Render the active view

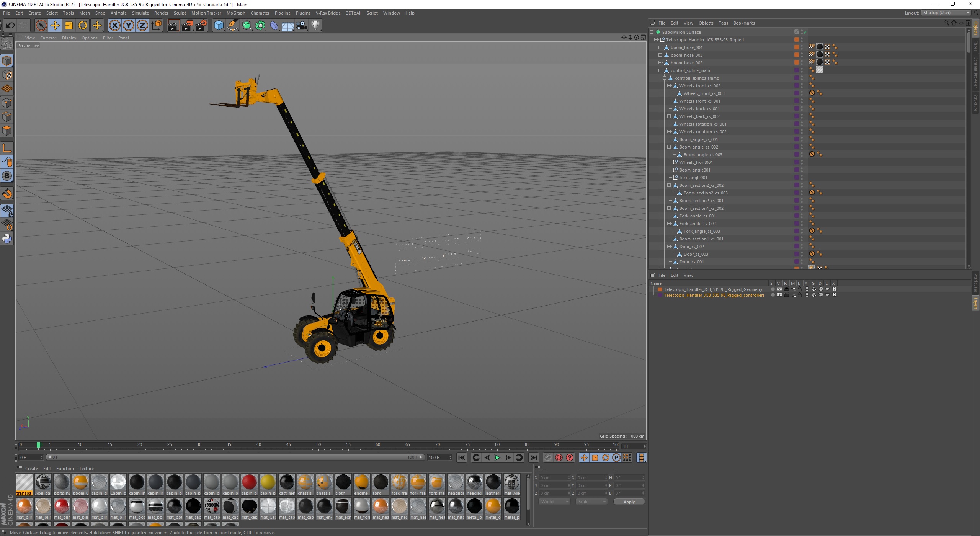pyautogui.click(x=173, y=26)
